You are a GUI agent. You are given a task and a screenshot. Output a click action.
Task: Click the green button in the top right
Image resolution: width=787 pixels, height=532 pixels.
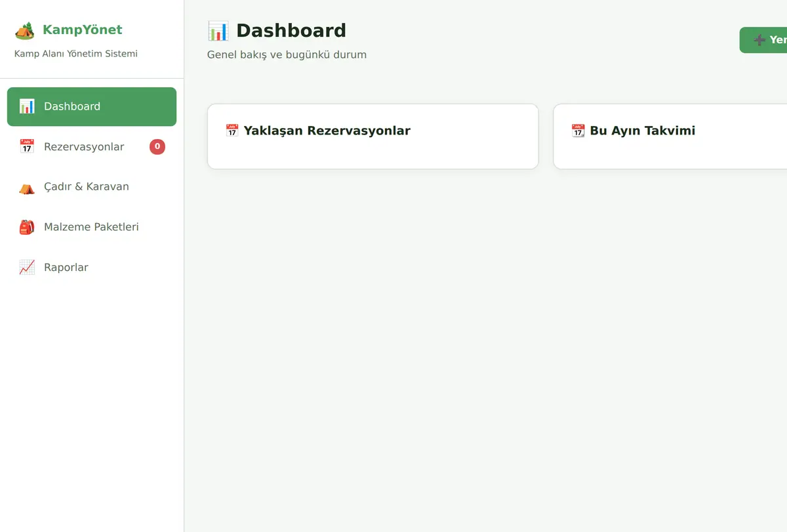[763, 40]
